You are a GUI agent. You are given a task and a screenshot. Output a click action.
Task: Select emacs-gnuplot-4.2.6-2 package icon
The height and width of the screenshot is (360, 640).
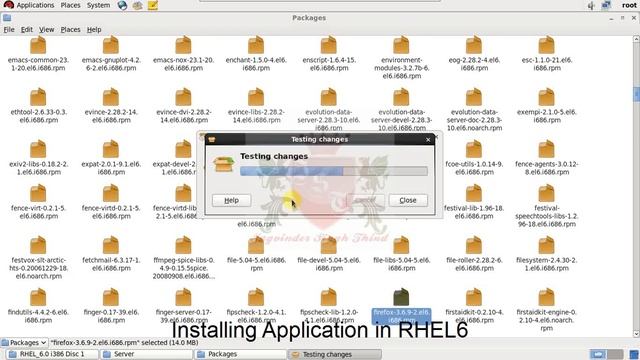point(111,45)
